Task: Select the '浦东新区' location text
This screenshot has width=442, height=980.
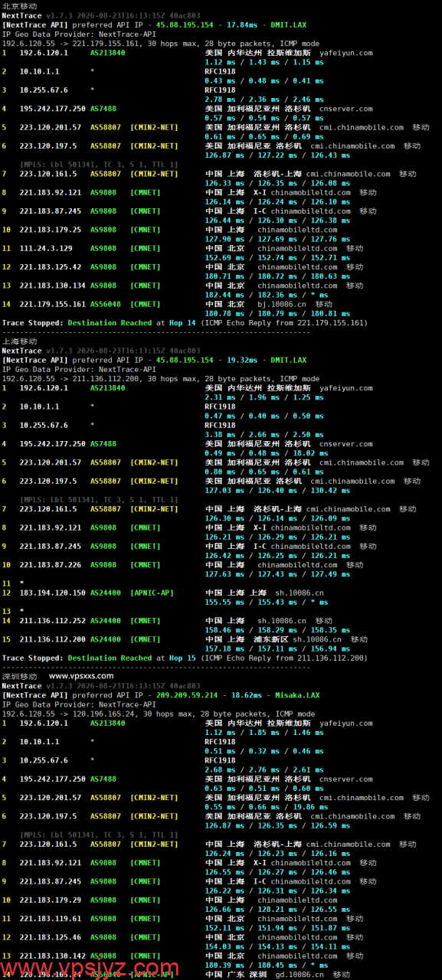Action: [x=272, y=639]
